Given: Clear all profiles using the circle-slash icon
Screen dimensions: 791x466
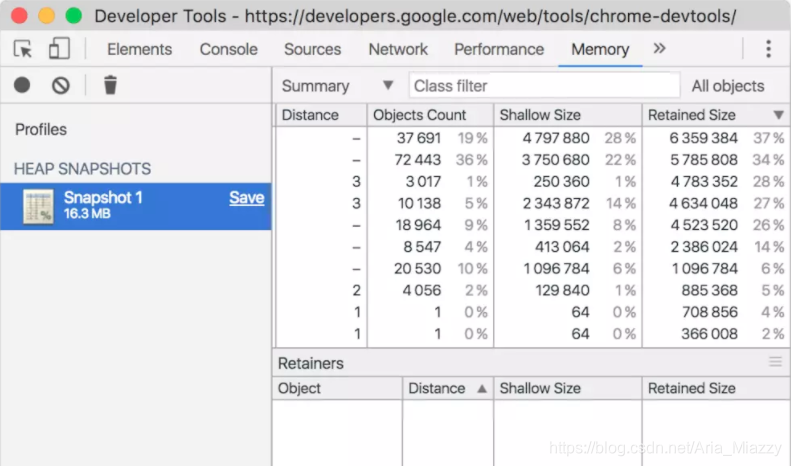Looking at the screenshot, I should (x=61, y=85).
